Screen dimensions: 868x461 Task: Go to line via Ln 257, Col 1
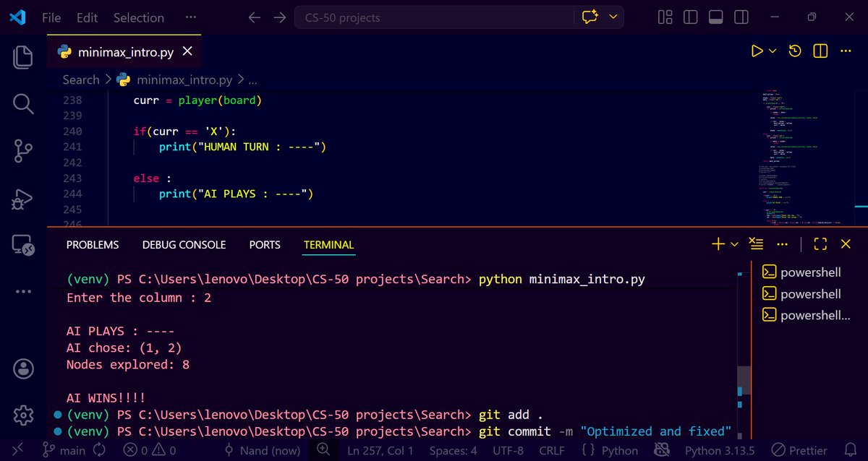point(381,450)
